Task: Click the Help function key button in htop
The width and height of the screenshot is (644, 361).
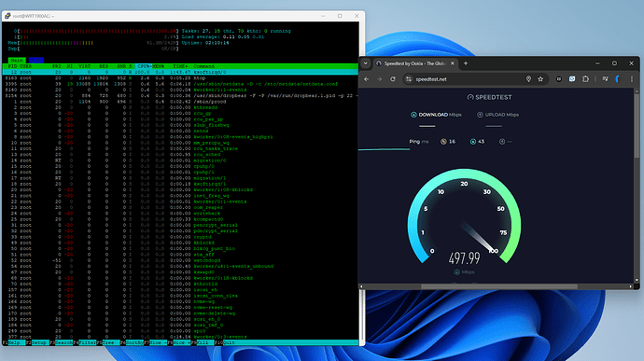Action: [14, 342]
